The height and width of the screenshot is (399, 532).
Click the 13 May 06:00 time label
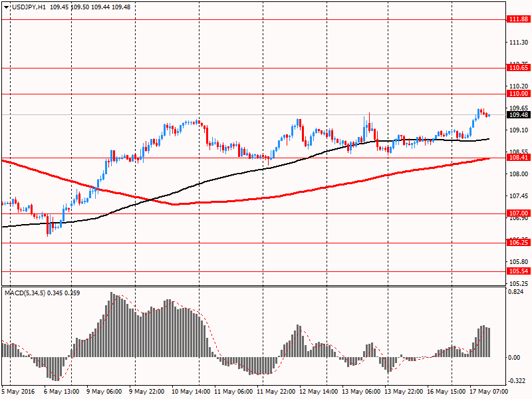361,392
